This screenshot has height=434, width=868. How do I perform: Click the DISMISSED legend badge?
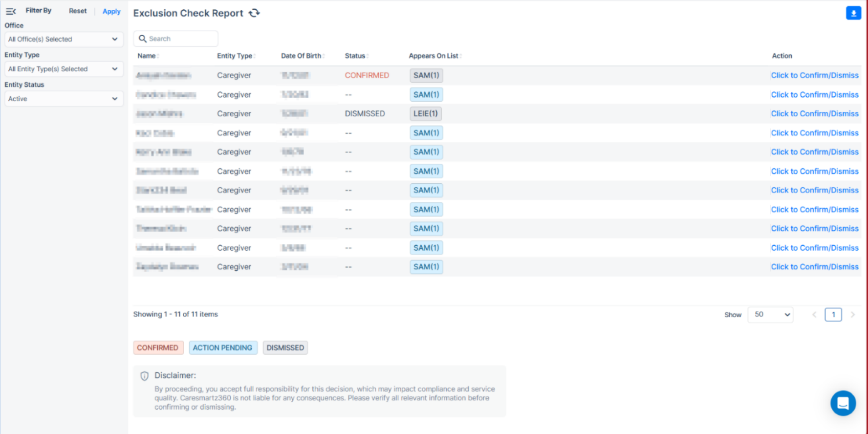click(x=285, y=347)
